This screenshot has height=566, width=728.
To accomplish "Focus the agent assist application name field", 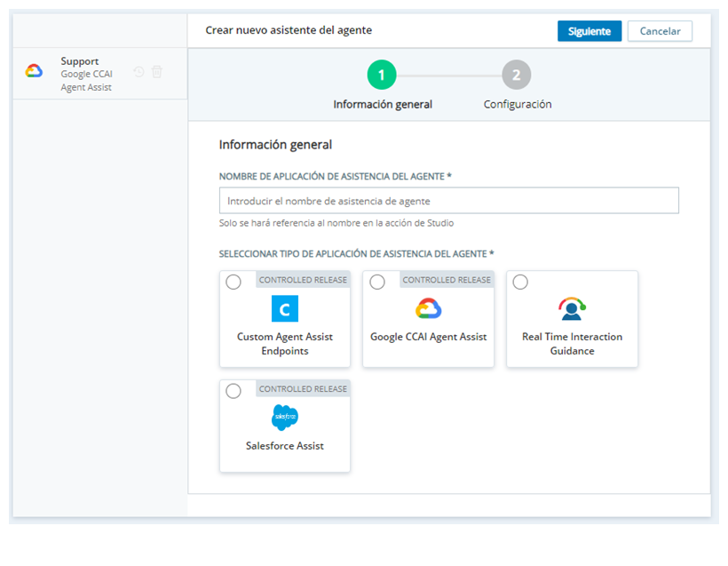I will coord(449,201).
